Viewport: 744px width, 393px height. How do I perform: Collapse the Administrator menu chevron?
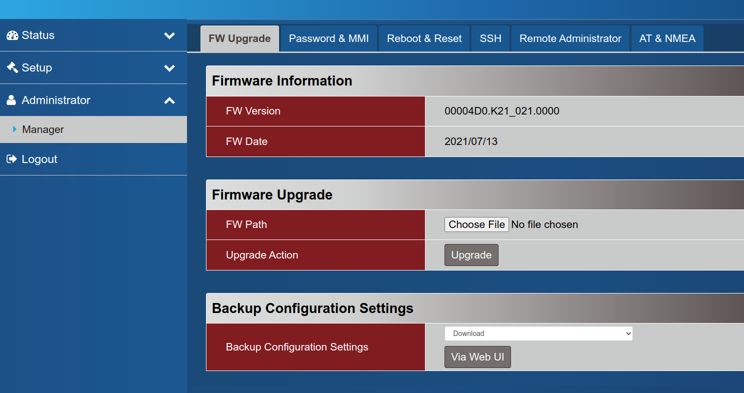click(x=169, y=100)
